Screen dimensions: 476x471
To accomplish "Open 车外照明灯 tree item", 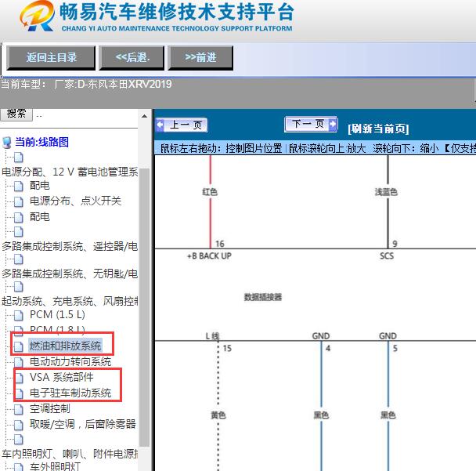I will pyautogui.click(x=55, y=466).
